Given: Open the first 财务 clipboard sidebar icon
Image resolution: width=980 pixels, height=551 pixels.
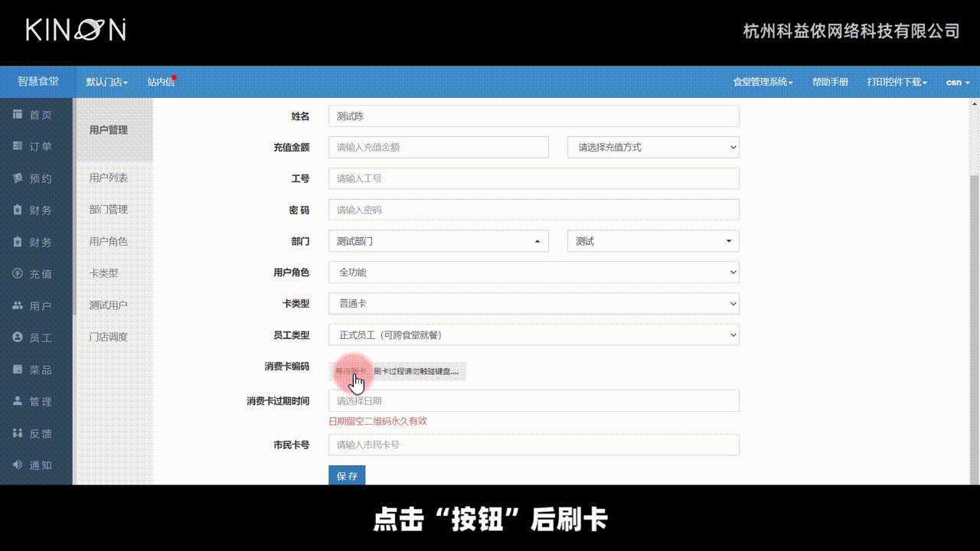Looking at the screenshot, I should (x=18, y=210).
